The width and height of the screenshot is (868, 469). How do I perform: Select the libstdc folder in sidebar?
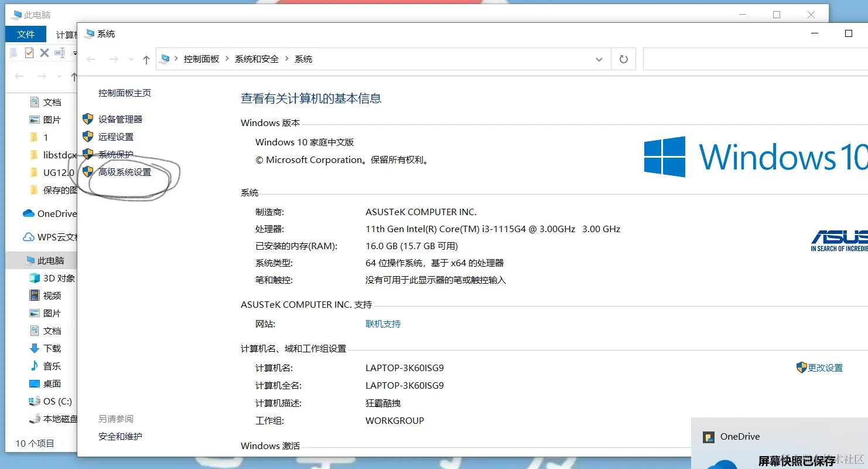pyautogui.click(x=53, y=155)
